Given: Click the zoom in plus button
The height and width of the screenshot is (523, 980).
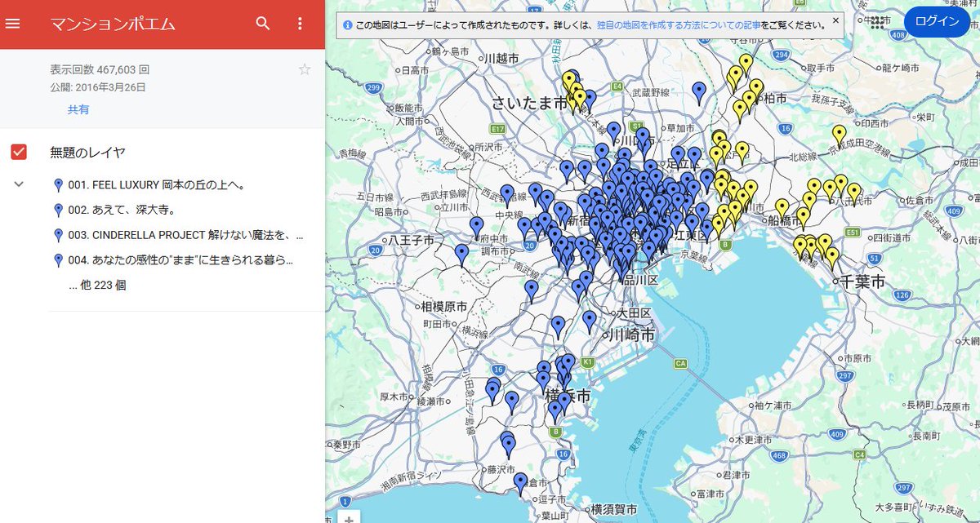Looking at the screenshot, I should pos(349,518).
